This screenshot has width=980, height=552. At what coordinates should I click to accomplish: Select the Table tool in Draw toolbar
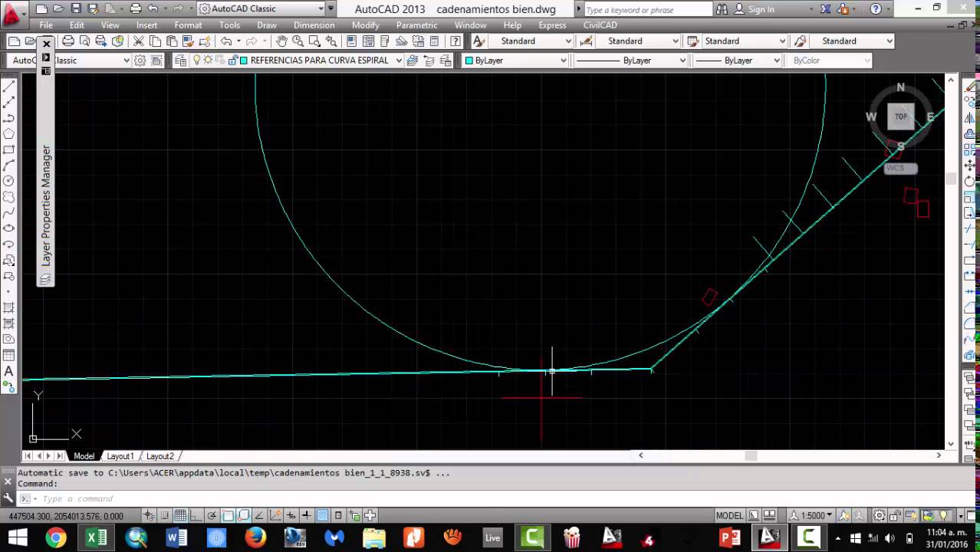point(9,355)
